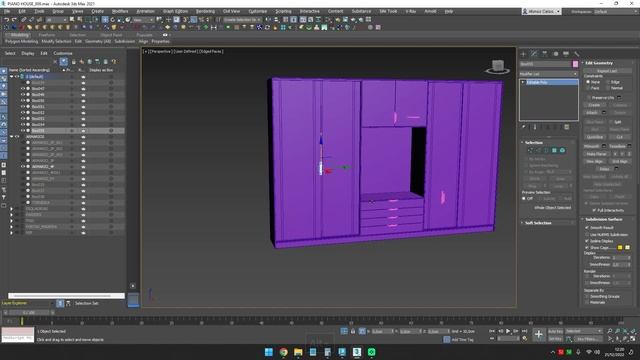Screen dimensions: 640x360
Task: Activate the Select and Rotate tool
Action: 113,19
